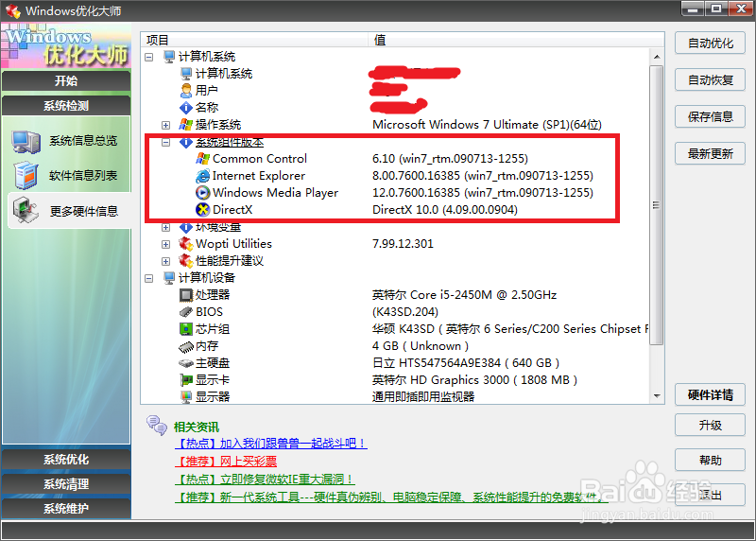Screen dimensions: 756x541
Task: Select the value 7.99.12.301
Action: click(403, 244)
